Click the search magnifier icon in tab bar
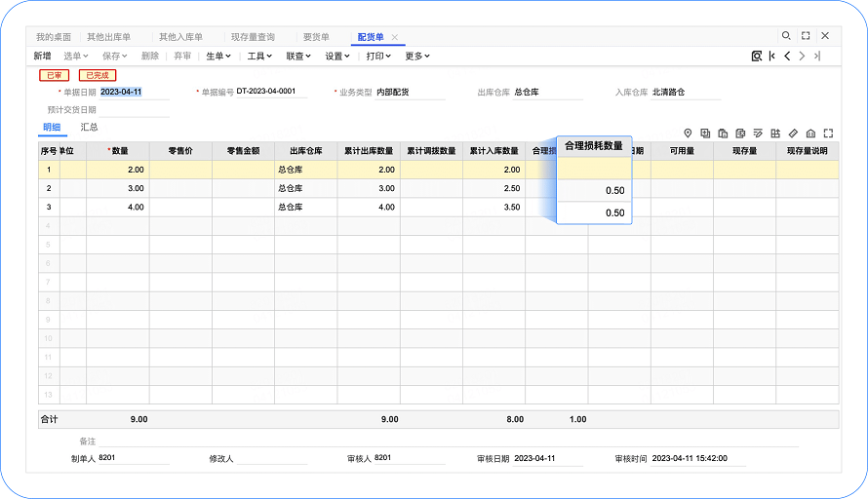This screenshot has width=868, height=499. 786,36
